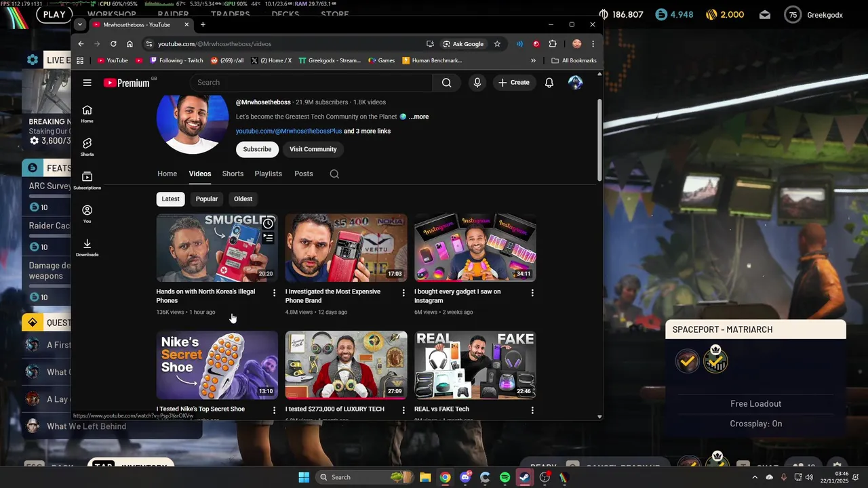Open new Chrome tab with plus

tap(203, 24)
